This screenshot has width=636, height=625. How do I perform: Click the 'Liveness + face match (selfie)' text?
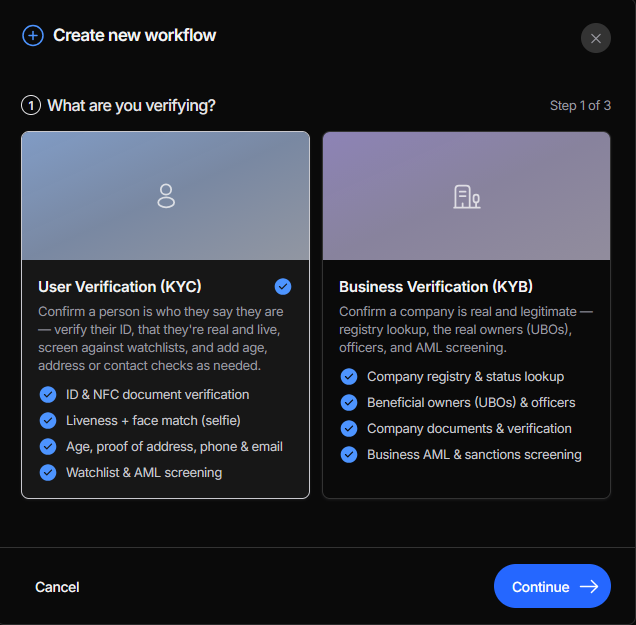point(153,421)
